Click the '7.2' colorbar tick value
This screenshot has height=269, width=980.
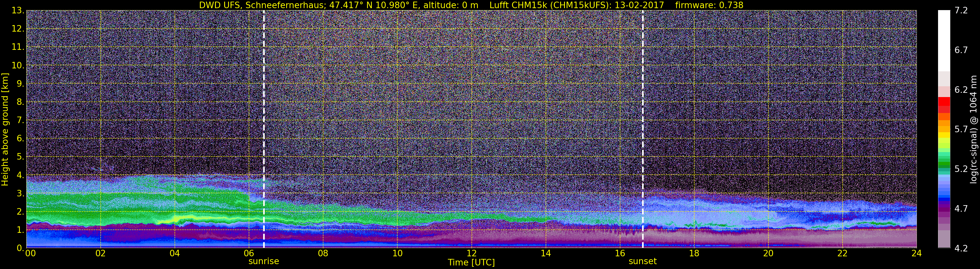(961, 10)
